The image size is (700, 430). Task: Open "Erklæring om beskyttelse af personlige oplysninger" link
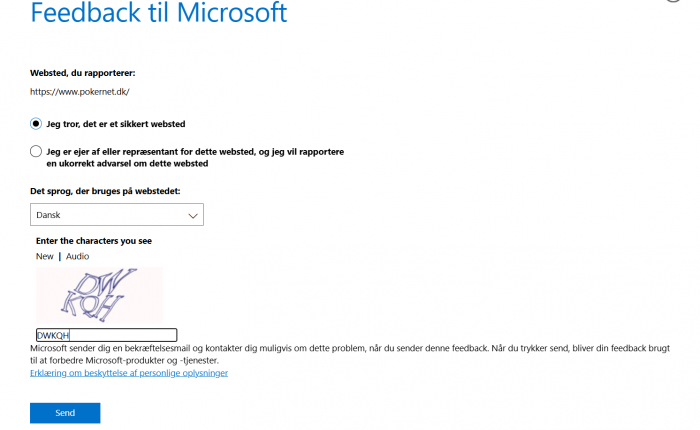129,373
